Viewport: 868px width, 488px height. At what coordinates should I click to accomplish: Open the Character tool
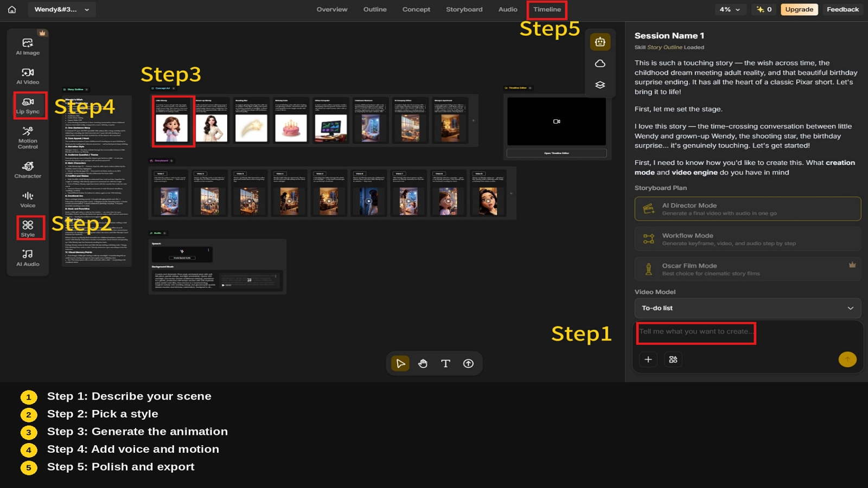click(x=28, y=170)
